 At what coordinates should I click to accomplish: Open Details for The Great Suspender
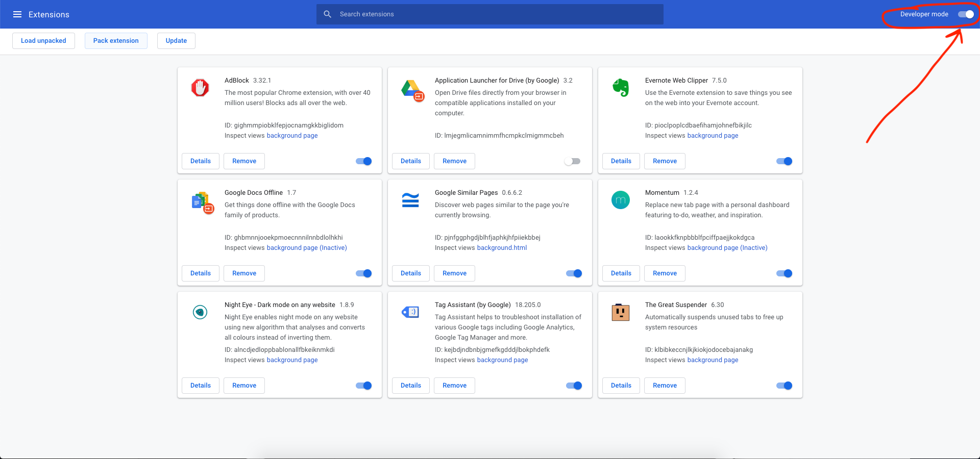tap(621, 386)
